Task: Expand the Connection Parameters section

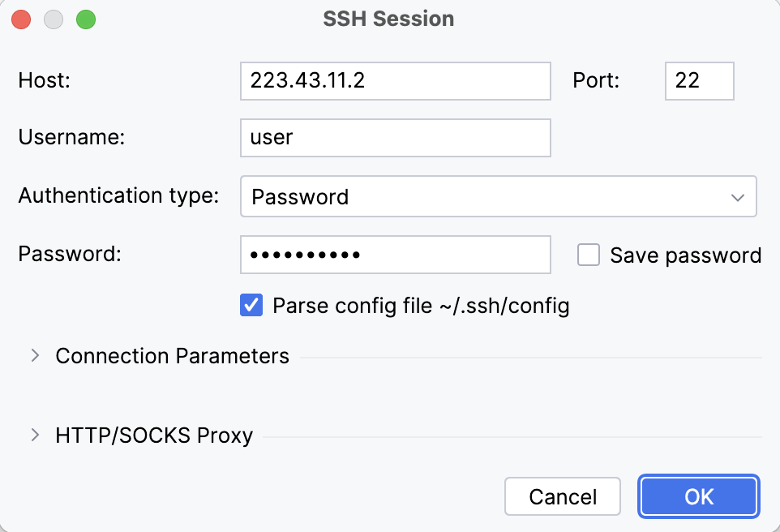Action: click(x=171, y=355)
